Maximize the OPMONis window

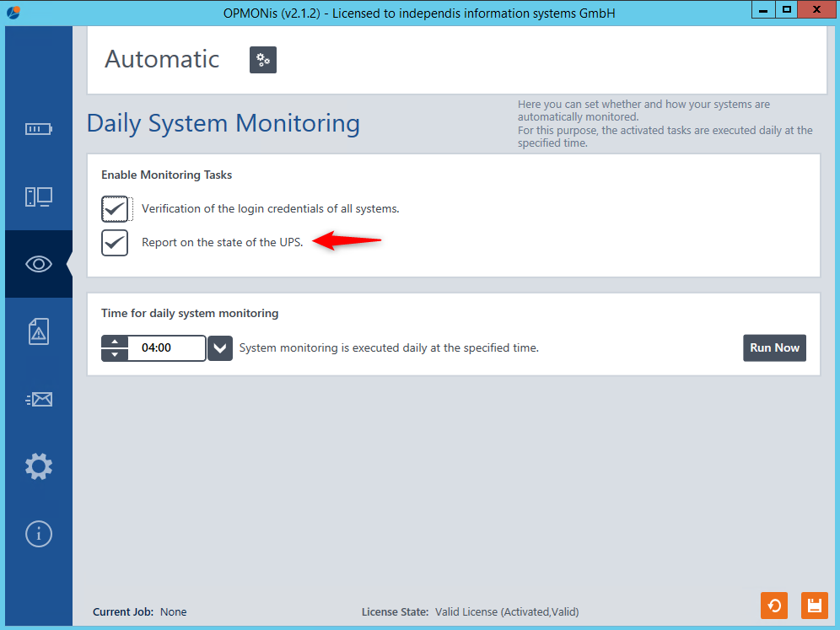point(786,9)
